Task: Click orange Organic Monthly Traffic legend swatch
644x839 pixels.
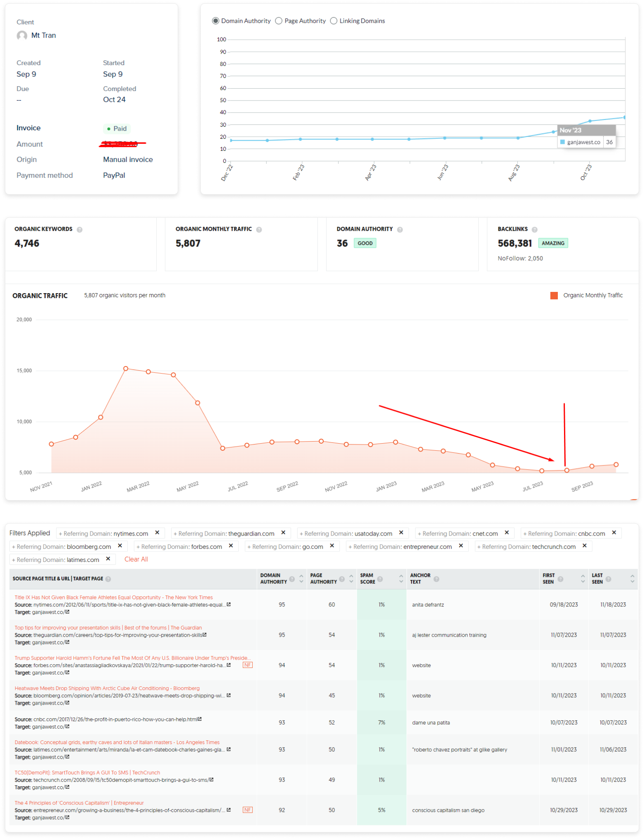Action: 554,296
